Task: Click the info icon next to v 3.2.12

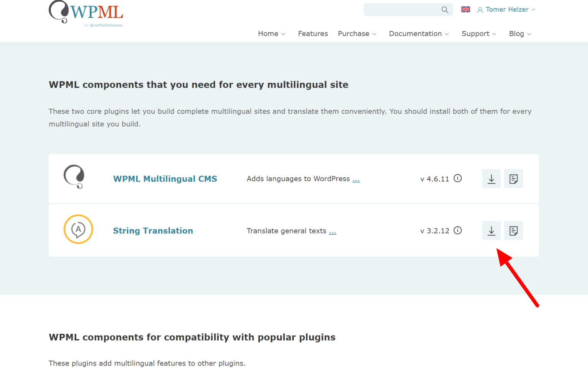Action: [x=457, y=230]
